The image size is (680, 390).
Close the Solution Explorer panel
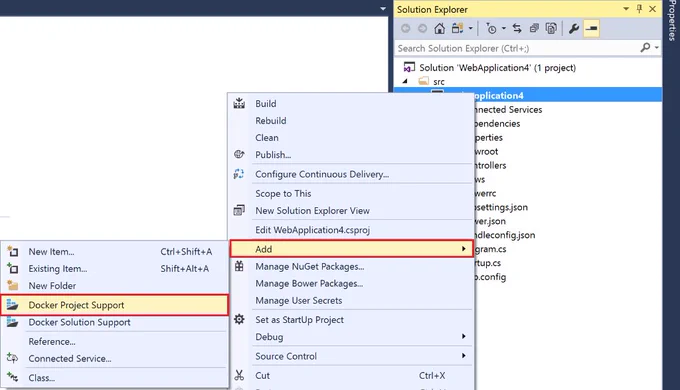tap(652, 9)
